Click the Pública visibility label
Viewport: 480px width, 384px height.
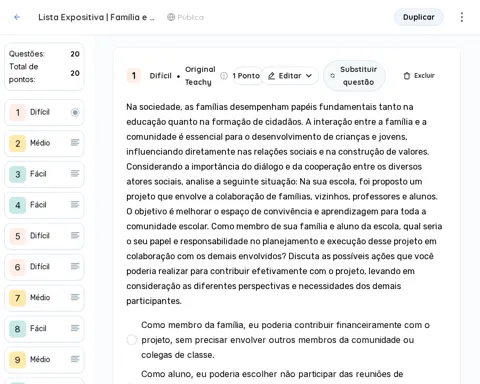tap(190, 17)
